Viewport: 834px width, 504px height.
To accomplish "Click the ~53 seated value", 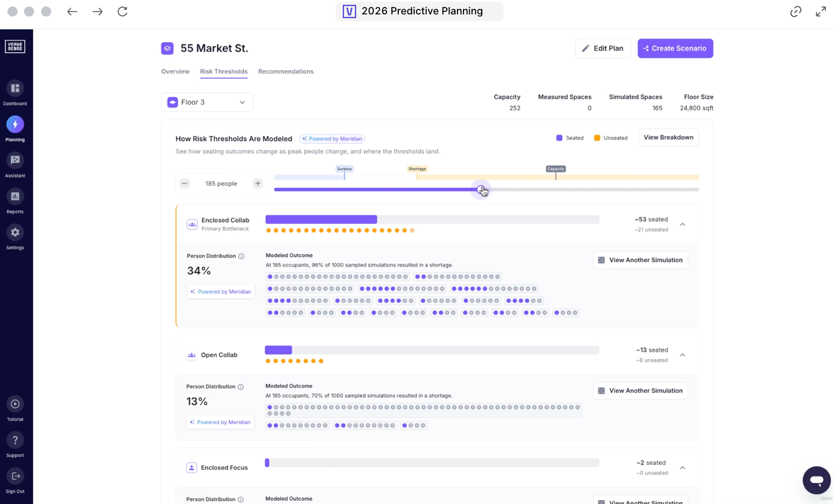I will click(x=651, y=219).
